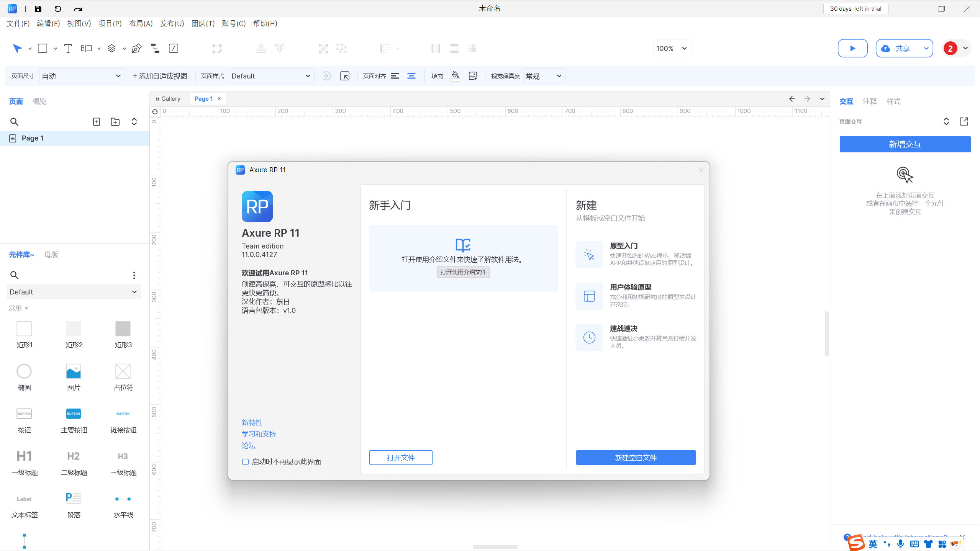980x551 pixels.
Task: Click the library options three-dot icon
Action: point(134,275)
